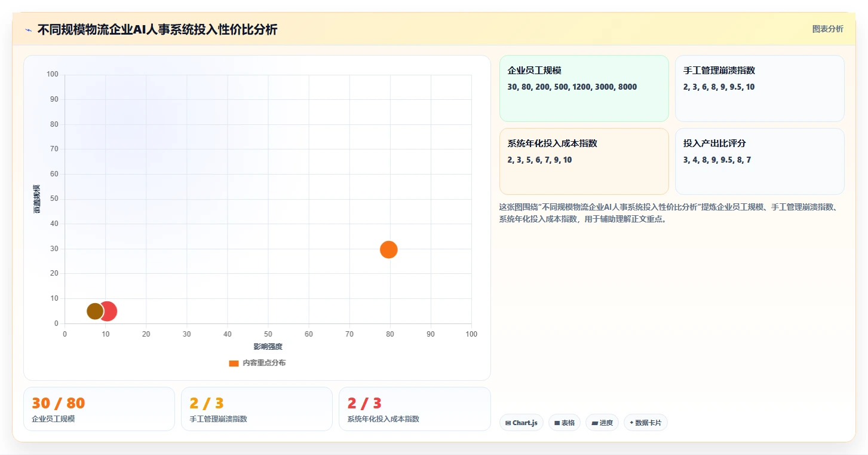Click the red 2 / 3 系统年化投入成本指数 stat
The height and width of the screenshot is (455, 868).
tap(415, 409)
